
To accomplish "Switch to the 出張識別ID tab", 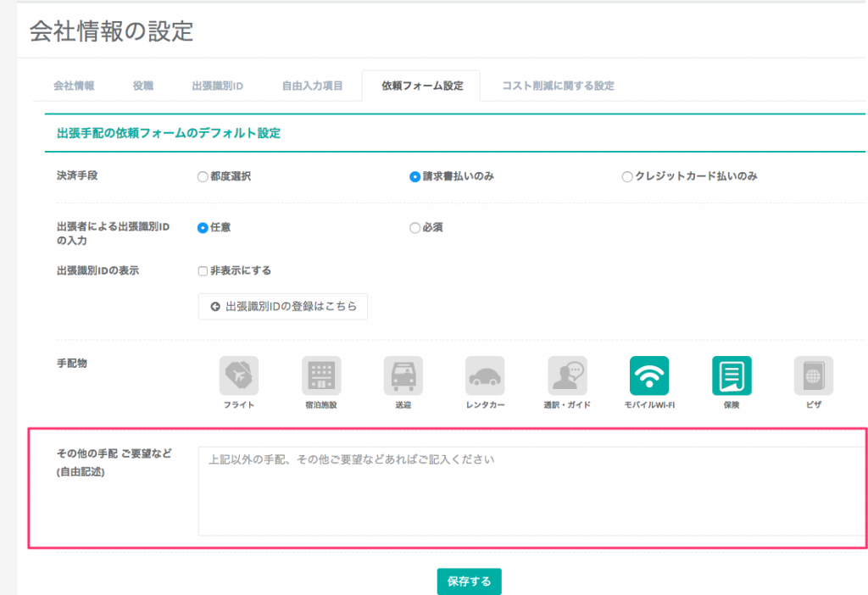I will [218, 86].
